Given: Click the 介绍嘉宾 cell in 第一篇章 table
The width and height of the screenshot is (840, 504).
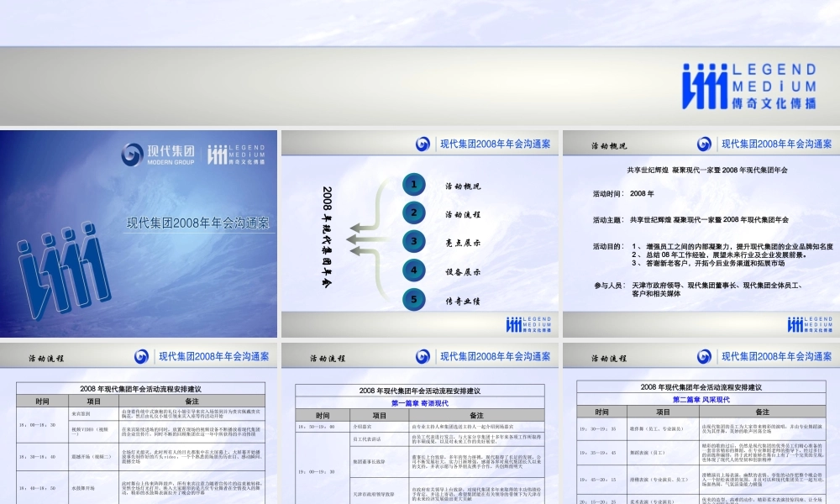Looking at the screenshot, I should tap(380, 427).
